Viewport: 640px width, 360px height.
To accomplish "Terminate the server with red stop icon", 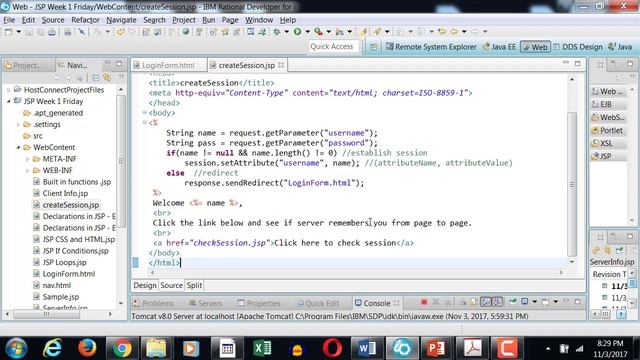I will (424, 302).
